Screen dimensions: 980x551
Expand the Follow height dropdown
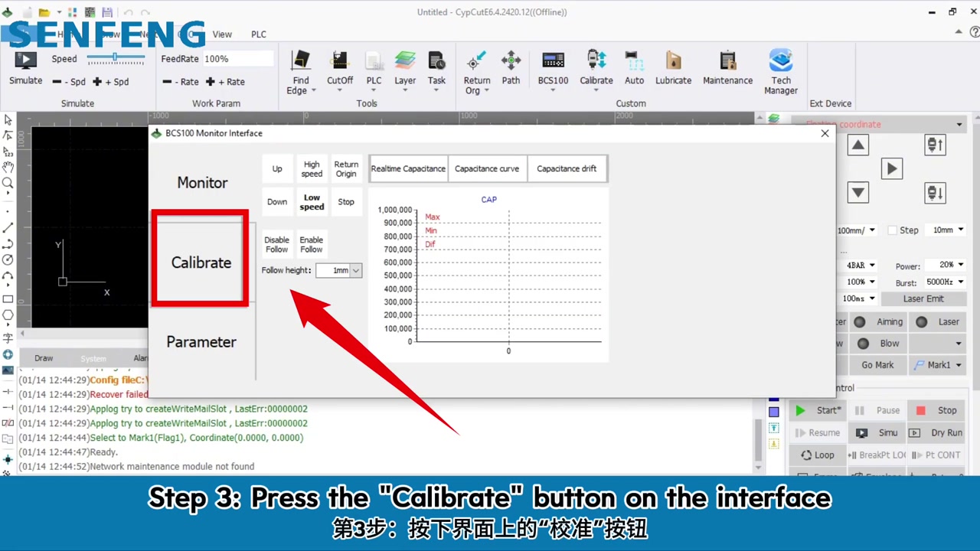point(356,271)
